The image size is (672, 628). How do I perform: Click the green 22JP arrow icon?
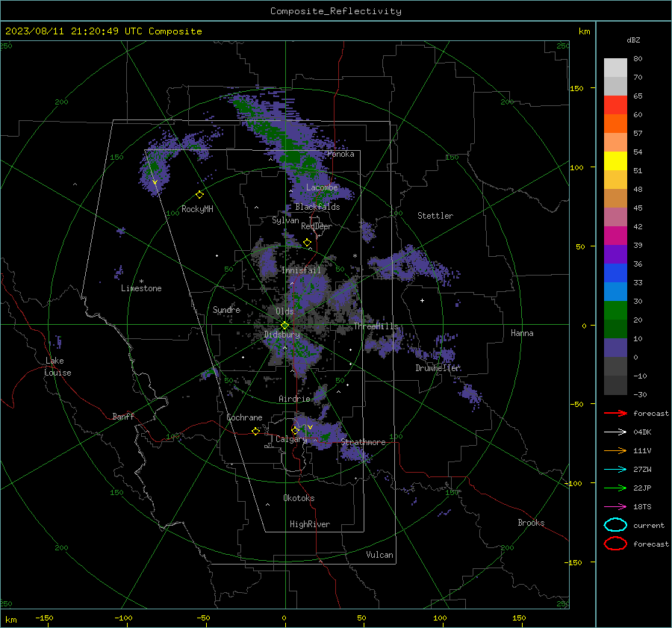pyautogui.click(x=615, y=488)
